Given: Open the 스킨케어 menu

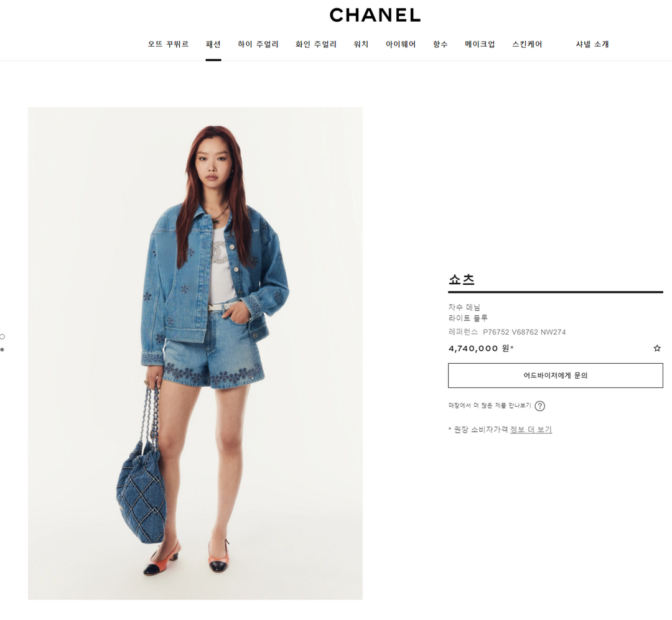Looking at the screenshot, I should [527, 44].
